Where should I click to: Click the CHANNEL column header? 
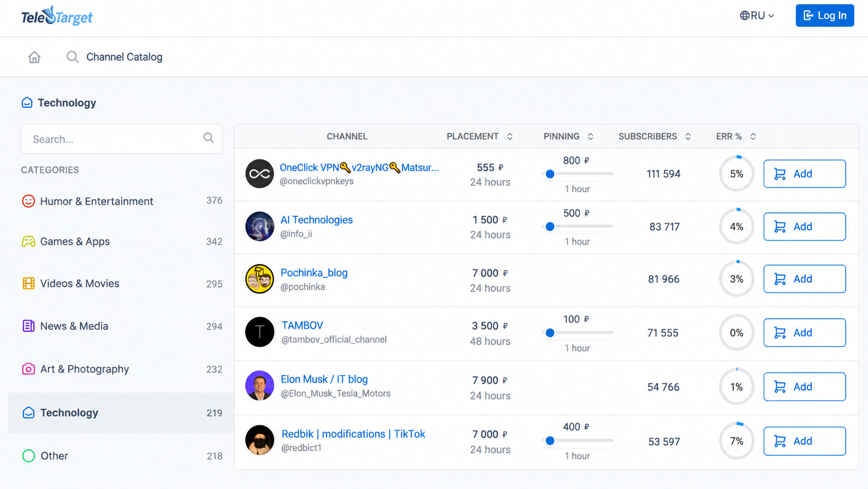tap(347, 136)
